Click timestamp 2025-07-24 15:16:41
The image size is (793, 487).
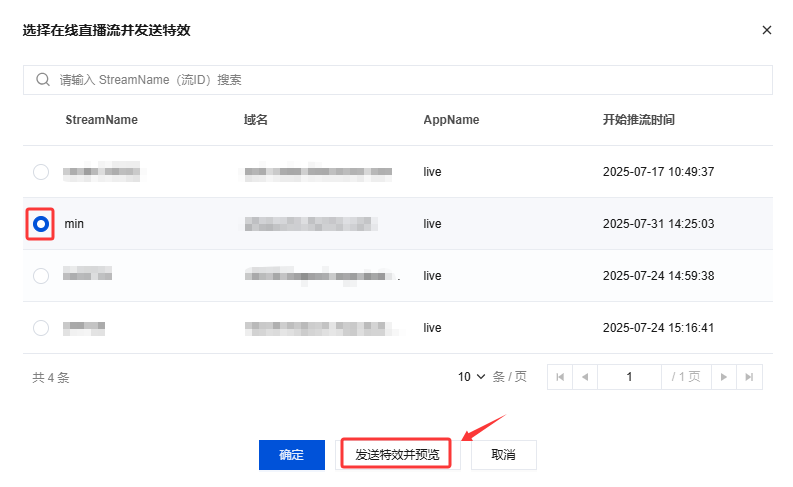click(658, 328)
